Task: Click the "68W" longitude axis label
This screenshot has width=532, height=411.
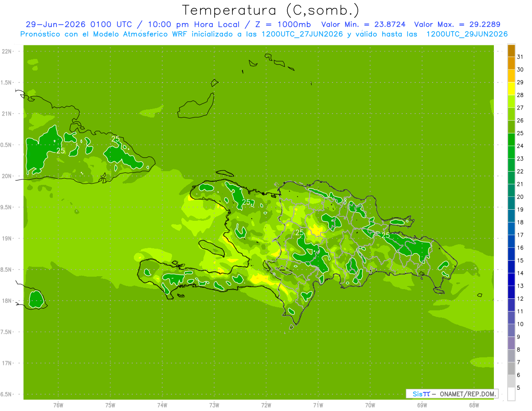Action: coord(474,405)
